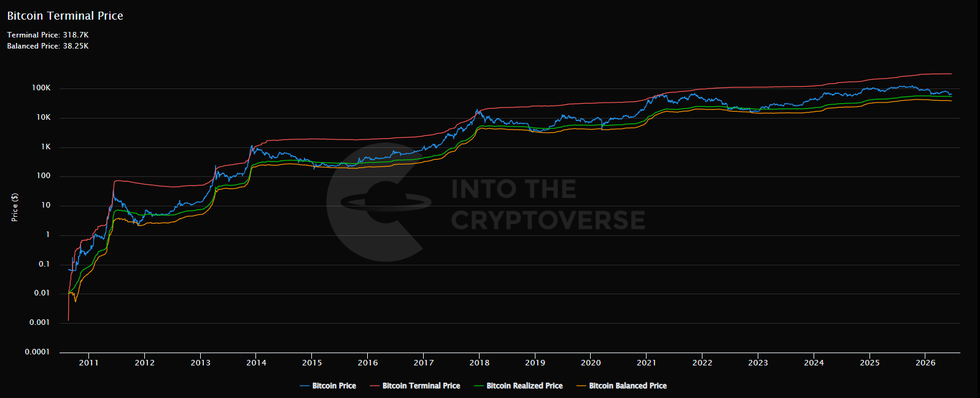The image size is (980, 398).
Task: Click the 2023 x-axis label
Action: click(x=758, y=363)
